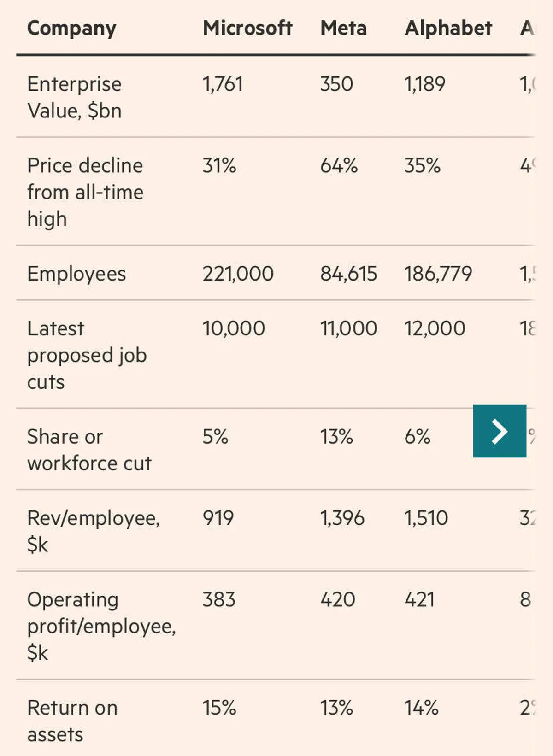Click the Enterprise Value row label
The width and height of the screenshot is (553, 756).
[75, 97]
